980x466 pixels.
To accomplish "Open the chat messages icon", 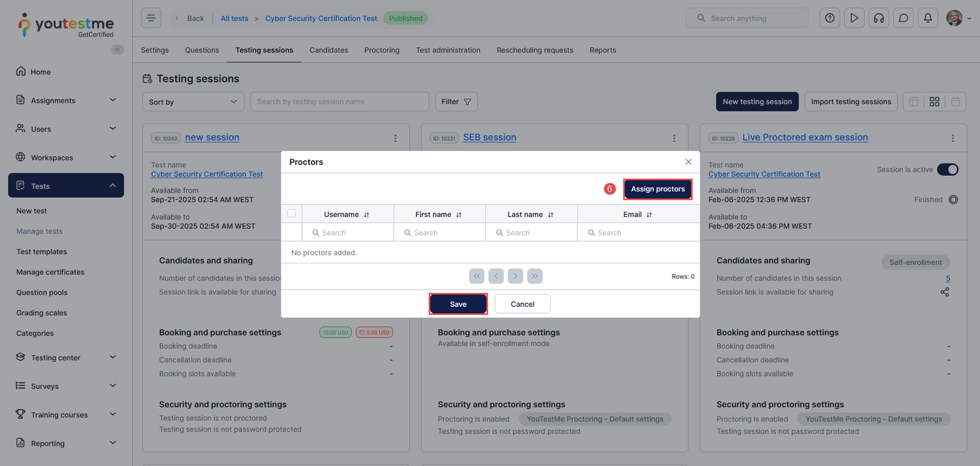I will click(x=903, y=18).
